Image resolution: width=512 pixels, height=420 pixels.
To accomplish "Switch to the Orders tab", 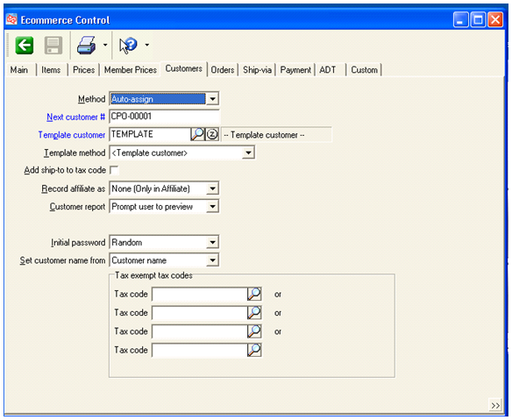I will coord(223,70).
